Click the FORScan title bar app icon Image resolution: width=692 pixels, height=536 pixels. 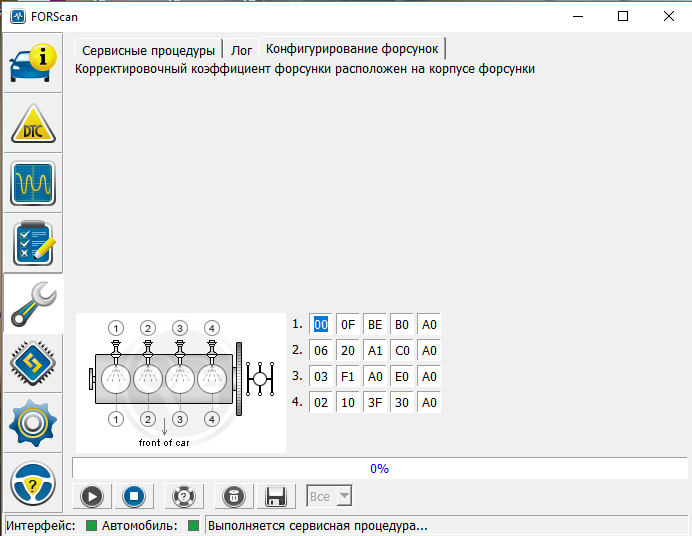18,17
